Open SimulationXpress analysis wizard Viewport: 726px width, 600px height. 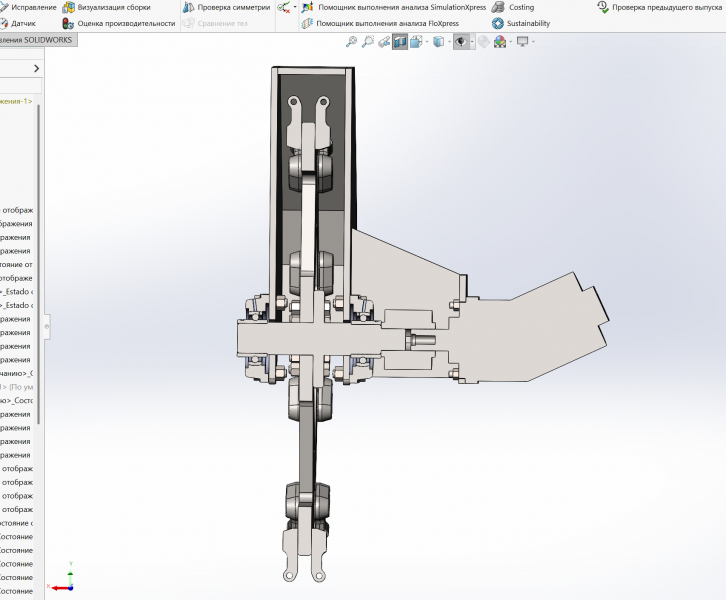[394, 7]
